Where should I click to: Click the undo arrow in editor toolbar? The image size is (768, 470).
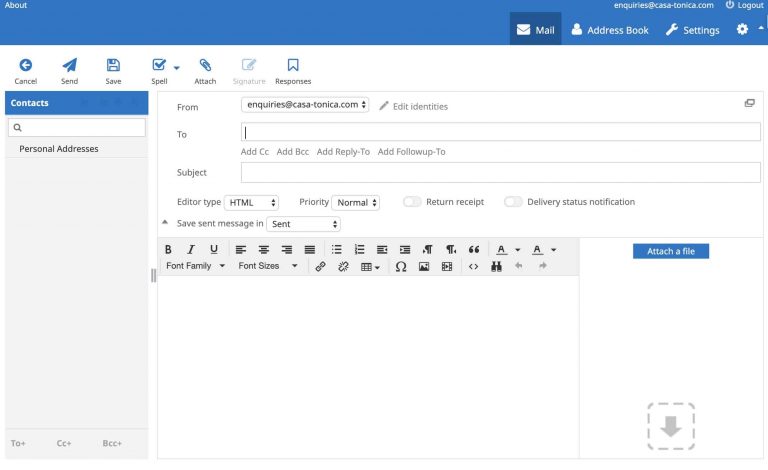[519, 266]
